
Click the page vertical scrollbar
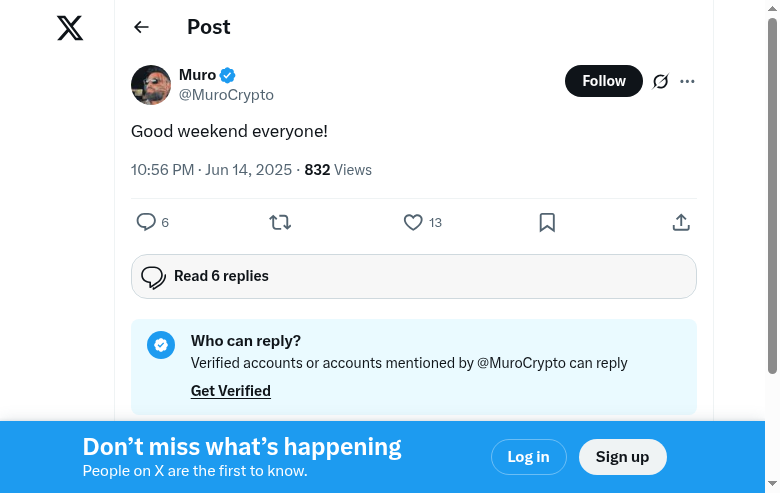click(772, 200)
